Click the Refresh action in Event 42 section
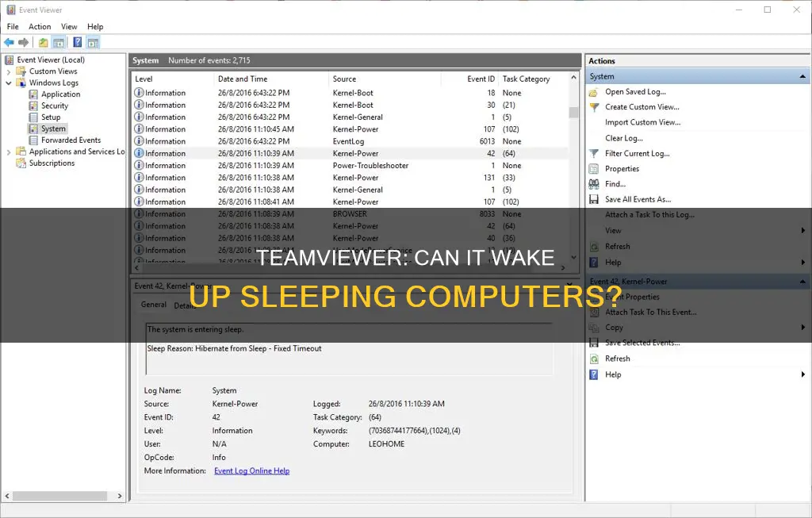This screenshot has height=518, width=812. pyautogui.click(x=617, y=359)
